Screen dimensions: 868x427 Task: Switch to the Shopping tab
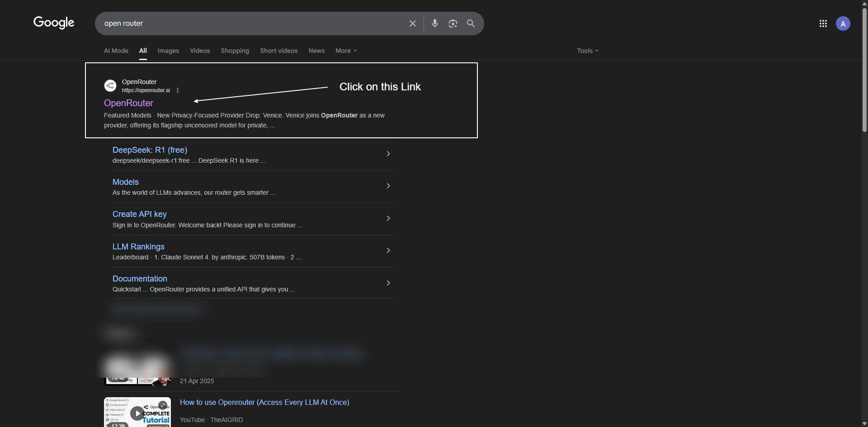[x=235, y=51]
